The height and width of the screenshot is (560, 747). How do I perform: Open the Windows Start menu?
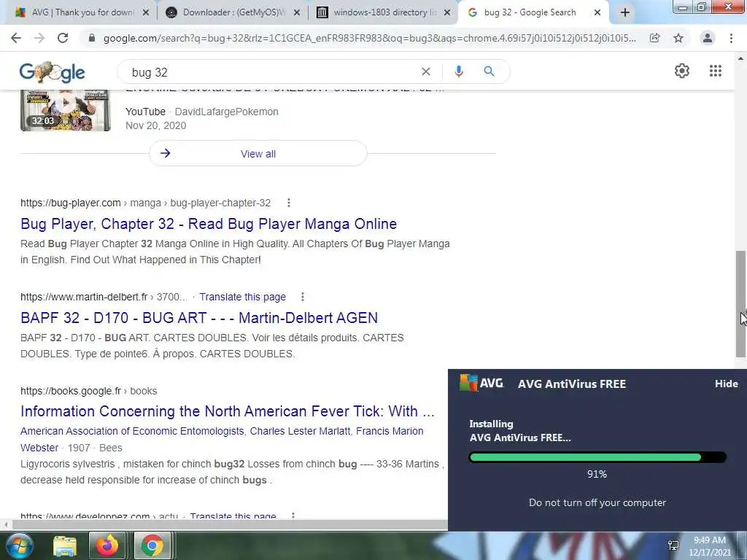(x=18, y=545)
